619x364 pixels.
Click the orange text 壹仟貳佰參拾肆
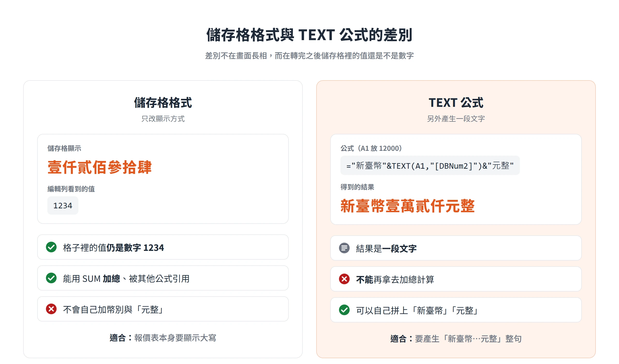99,167
